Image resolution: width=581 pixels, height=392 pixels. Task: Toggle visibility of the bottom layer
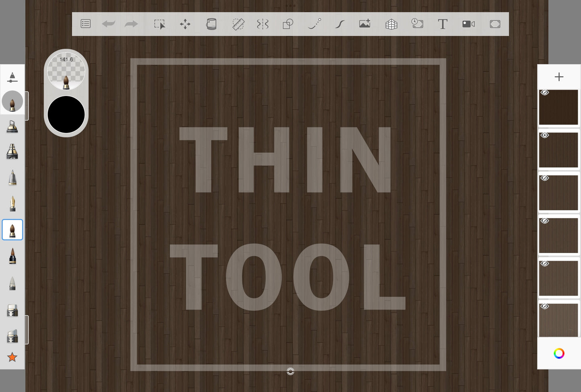(x=545, y=306)
